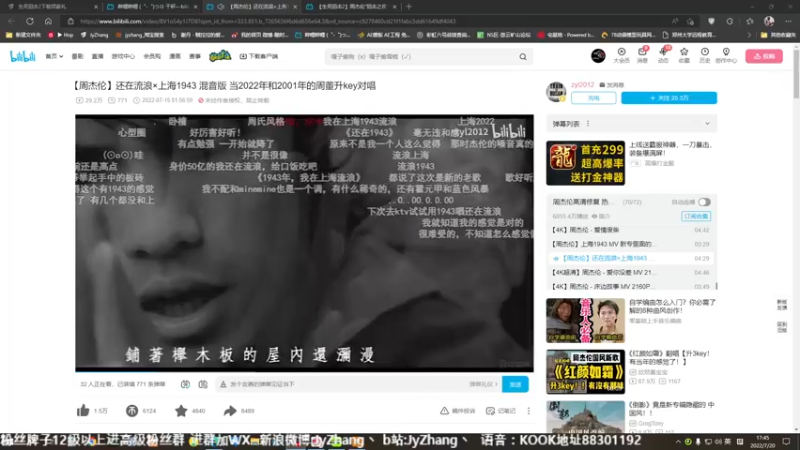Open the user avatar in the header
This screenshot has height=450, width=800.
tap(598, 56)
